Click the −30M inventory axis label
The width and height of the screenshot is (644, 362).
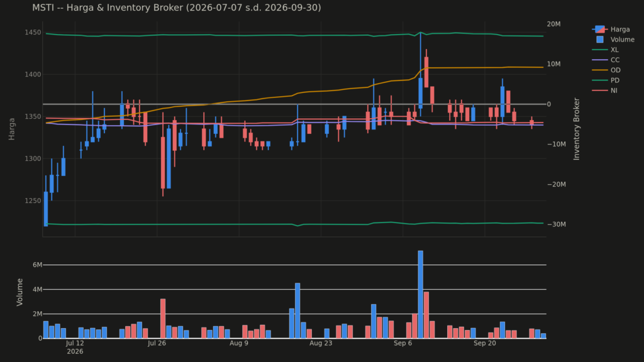coord(557,224)
